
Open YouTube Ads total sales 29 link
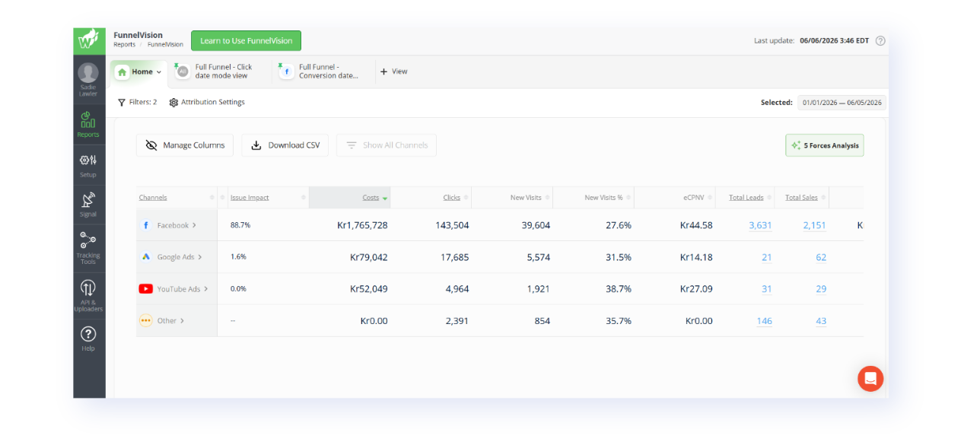tap(821, 289)
